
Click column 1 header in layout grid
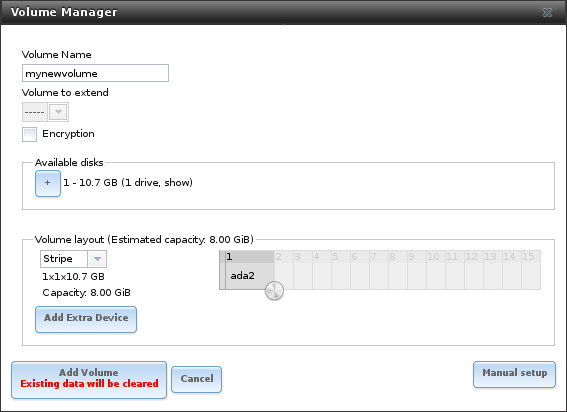[x=250, y=257]
